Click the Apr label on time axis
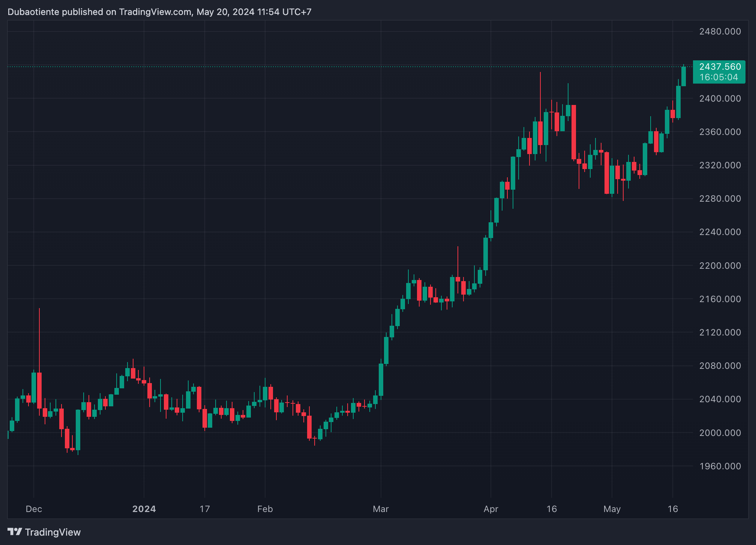The height and width of the screenshot is (545, 756). [491, 509]
